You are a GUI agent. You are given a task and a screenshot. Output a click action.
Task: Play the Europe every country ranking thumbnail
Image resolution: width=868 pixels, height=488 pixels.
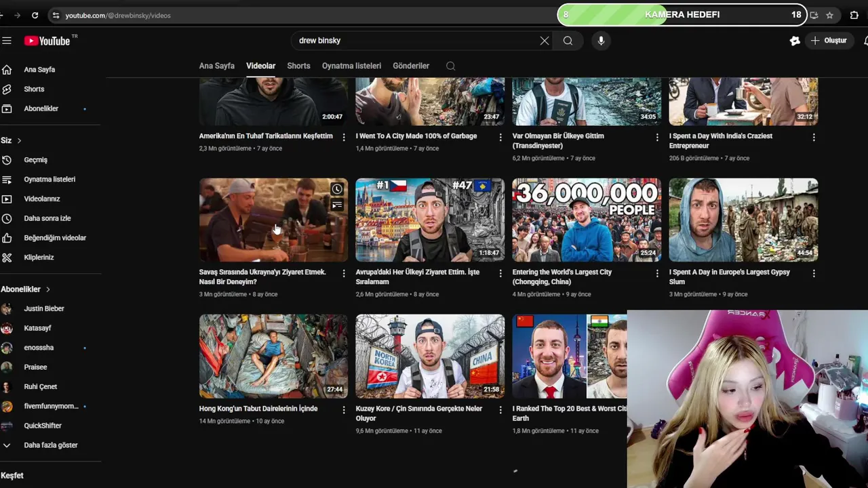(430, 220)
